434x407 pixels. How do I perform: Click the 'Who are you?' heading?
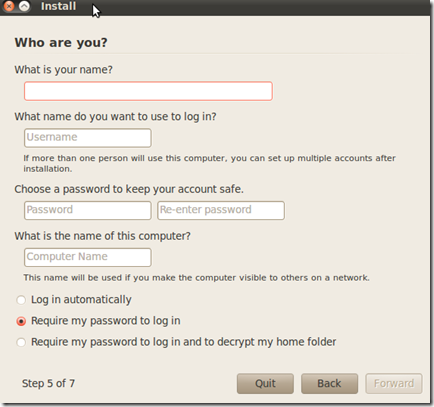click(61, 43)
